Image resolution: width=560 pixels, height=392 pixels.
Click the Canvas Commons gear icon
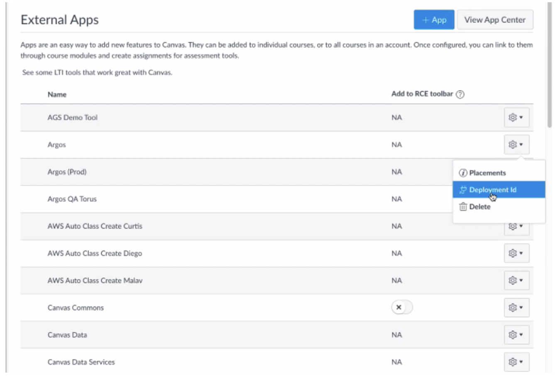click(513, 308)
